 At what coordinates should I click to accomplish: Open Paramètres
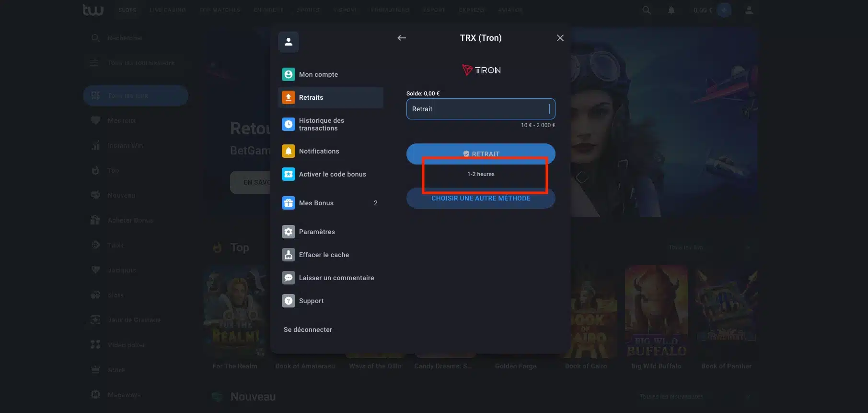(331, 232)
